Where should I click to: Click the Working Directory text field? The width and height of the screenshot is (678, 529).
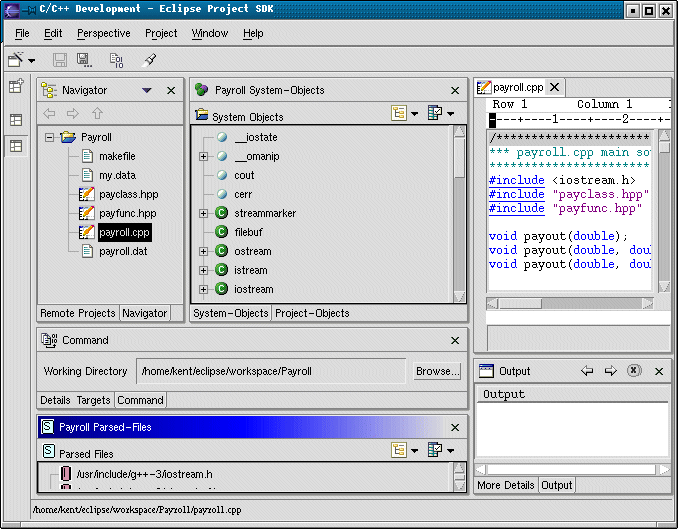click(x=270, y=371)
